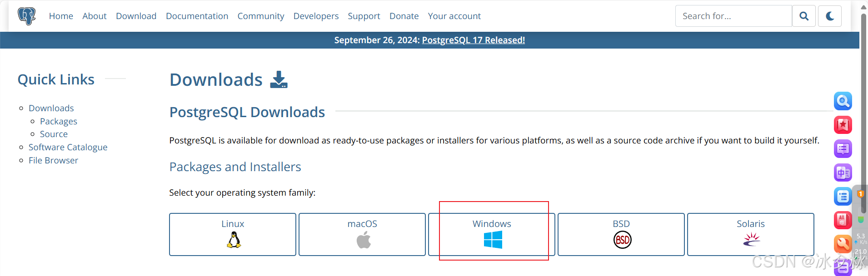
Task: Open the Community menu item
Action: click(261, 16)
